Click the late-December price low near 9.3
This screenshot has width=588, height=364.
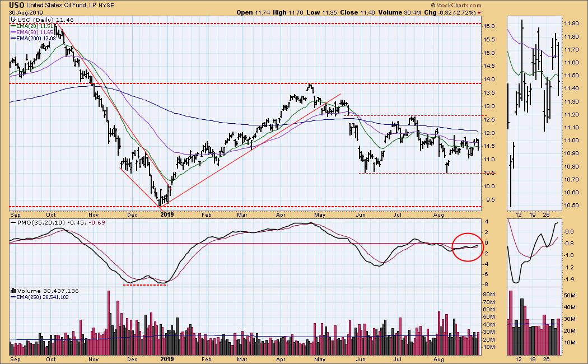tap(161, 202)
